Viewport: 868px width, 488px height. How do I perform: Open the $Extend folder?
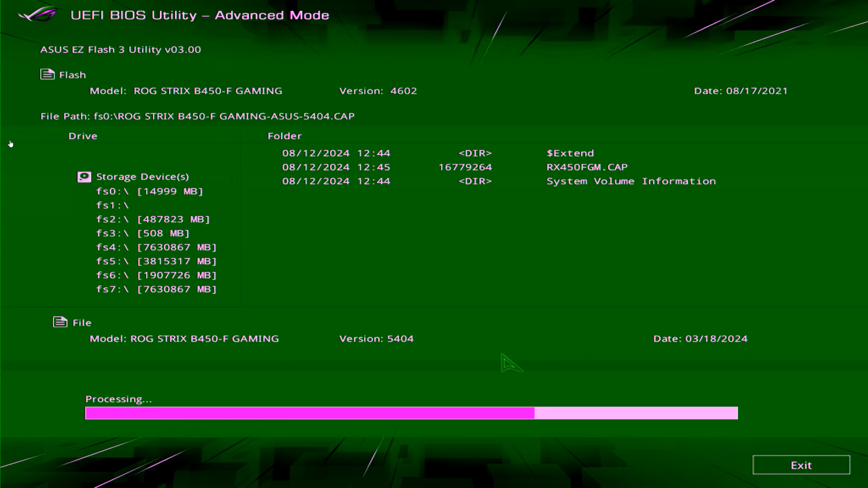(x=570, y=153)
